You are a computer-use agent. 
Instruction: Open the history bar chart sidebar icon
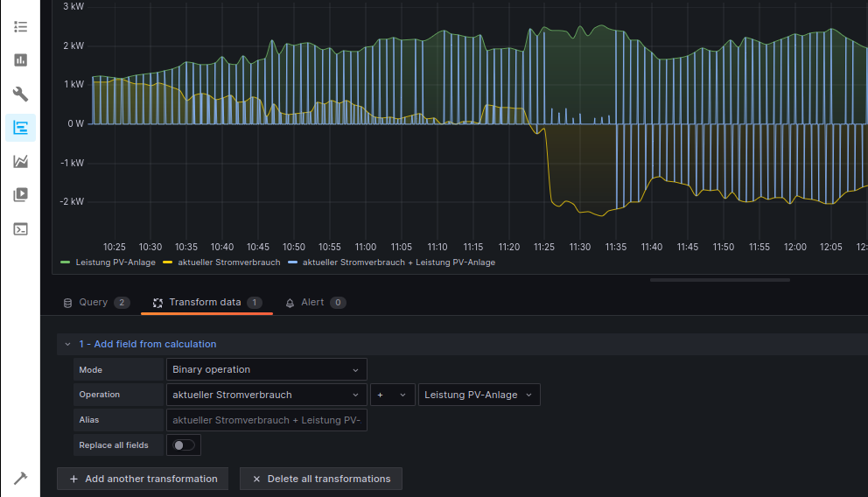(20, 60)
